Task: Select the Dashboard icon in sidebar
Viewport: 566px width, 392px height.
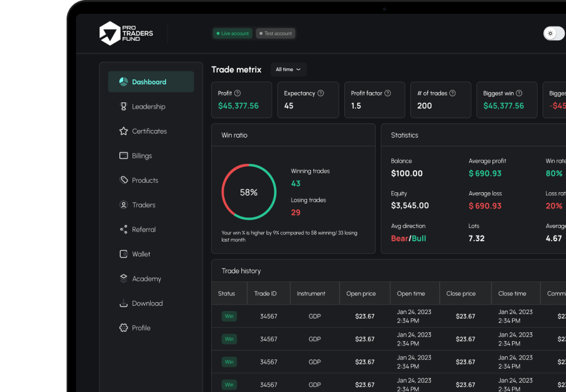Action: pos(123,82)
